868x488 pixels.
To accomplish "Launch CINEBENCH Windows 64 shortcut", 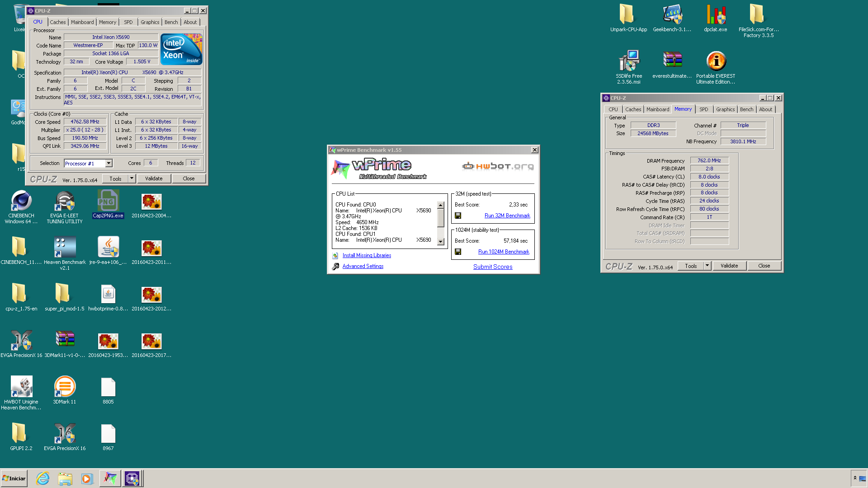I will tap(21, 206).
